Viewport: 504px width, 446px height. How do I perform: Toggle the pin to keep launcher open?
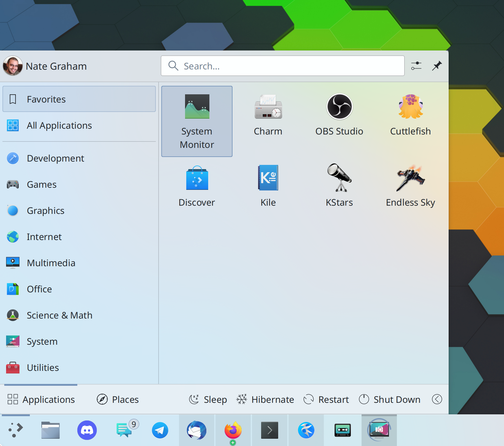[437, 66]
